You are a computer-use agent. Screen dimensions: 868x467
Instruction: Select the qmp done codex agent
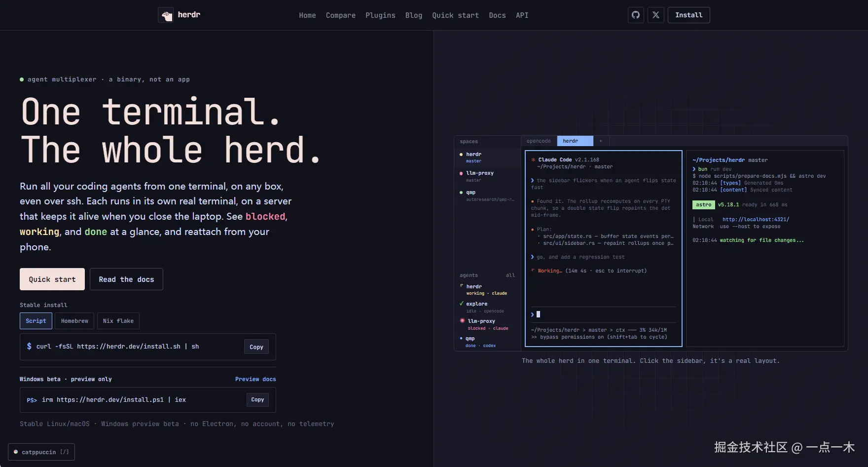tap(487, 342)
